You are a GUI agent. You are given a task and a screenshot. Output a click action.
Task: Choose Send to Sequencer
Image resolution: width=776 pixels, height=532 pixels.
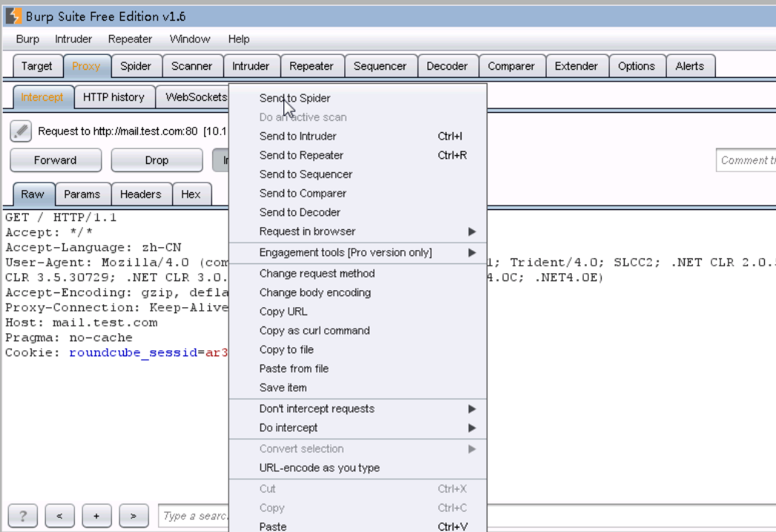358,174
